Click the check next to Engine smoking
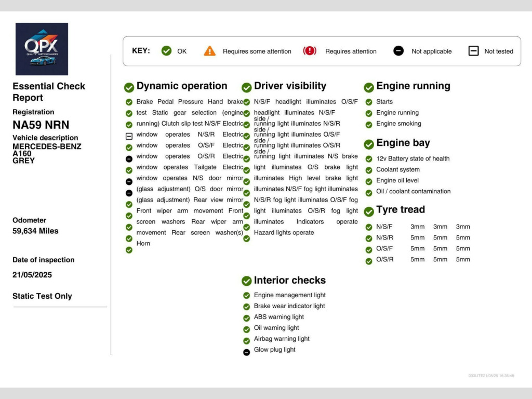 [x=369, y=125]
